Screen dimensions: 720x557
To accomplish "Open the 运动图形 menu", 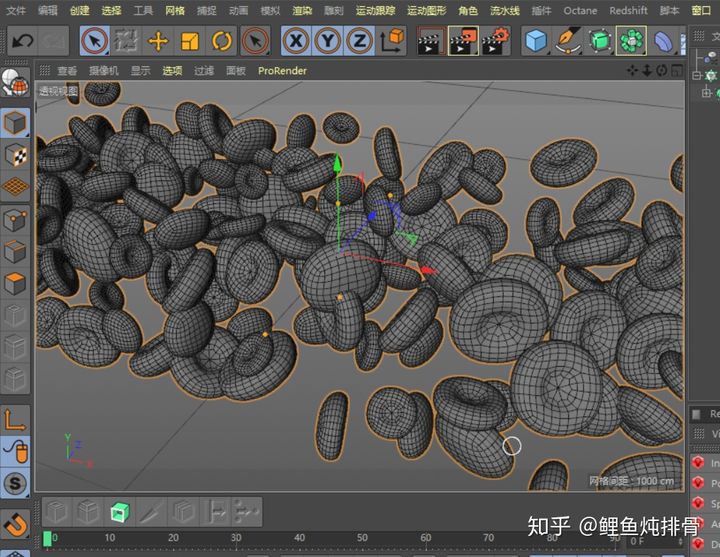I will [426, 10].
